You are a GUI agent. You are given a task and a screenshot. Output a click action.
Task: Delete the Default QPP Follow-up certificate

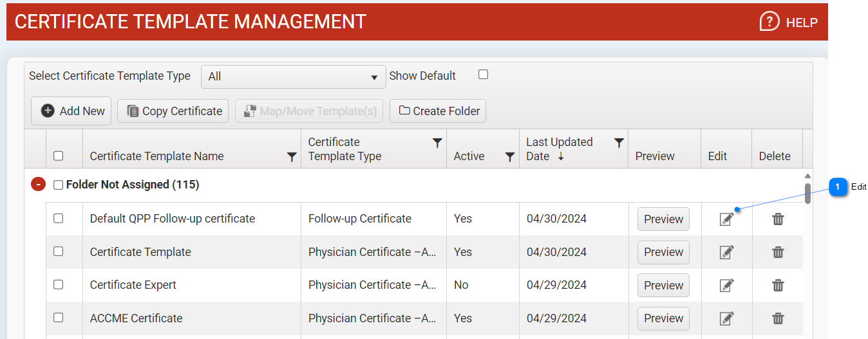[778, 219]
